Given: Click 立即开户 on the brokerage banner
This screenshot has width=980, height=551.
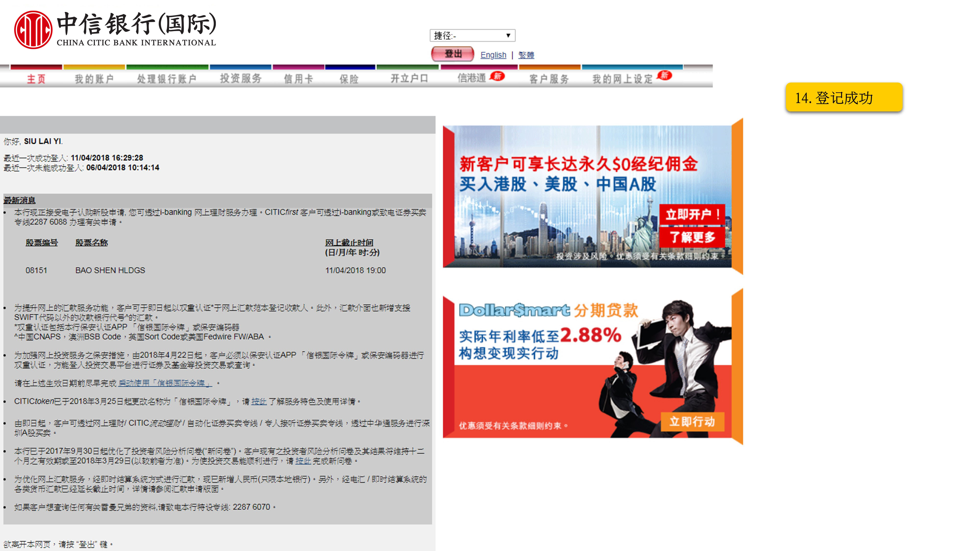Looking at the screenshot, I should [x=692, y=215].
